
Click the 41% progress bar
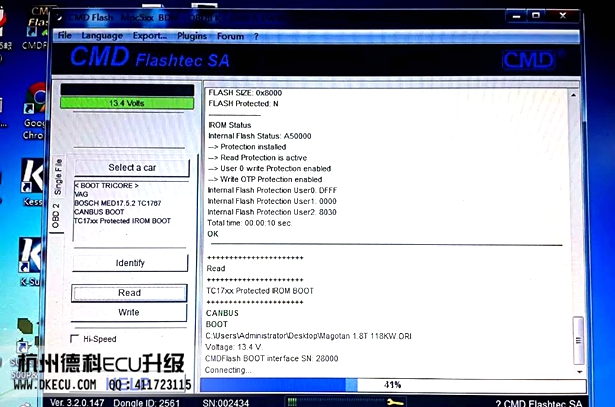(x=393, y=385)
